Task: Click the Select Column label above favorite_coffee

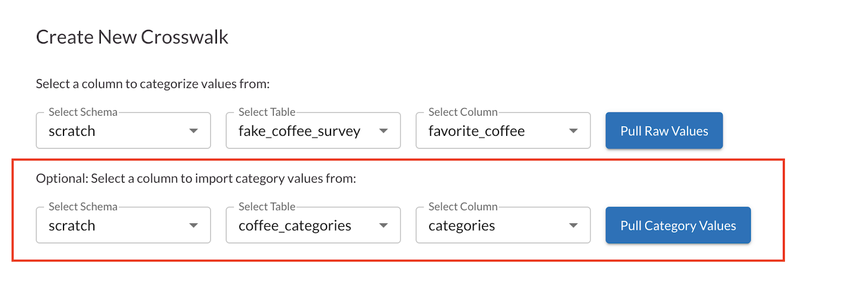Action: click(463, 112)
